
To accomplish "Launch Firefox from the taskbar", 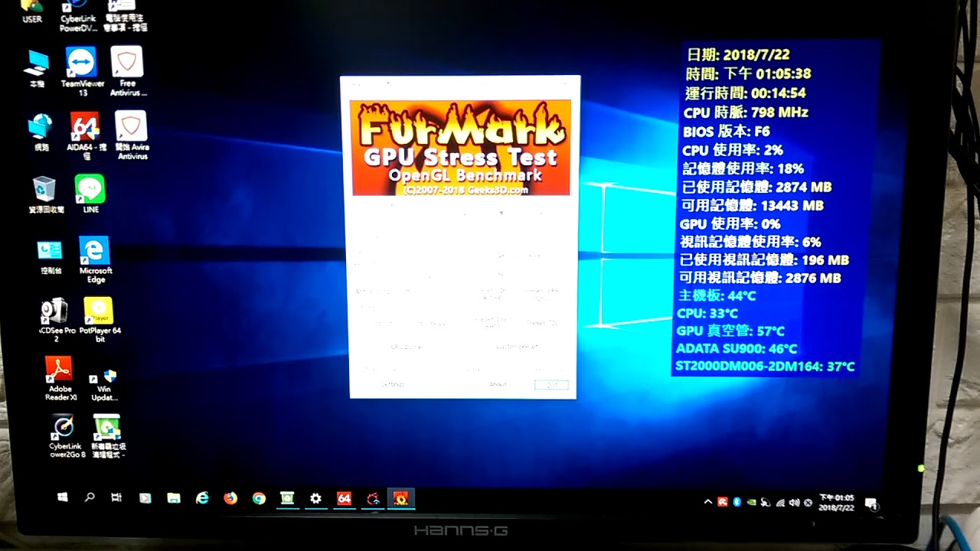I will [x=230, y=498].
